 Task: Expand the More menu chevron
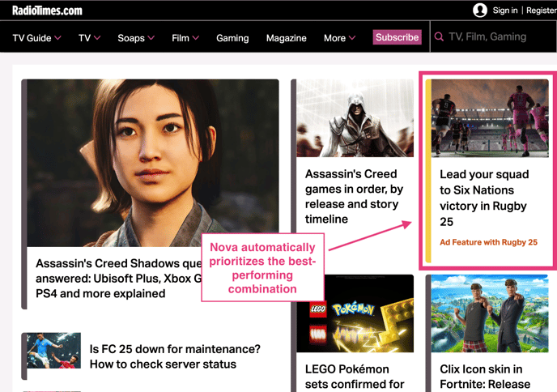click(352, 38)
